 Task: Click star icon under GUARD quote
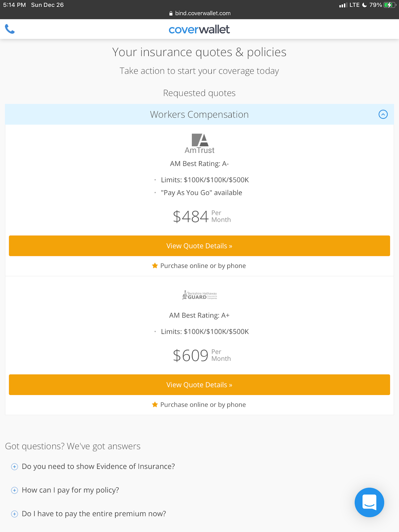[155, 405]
